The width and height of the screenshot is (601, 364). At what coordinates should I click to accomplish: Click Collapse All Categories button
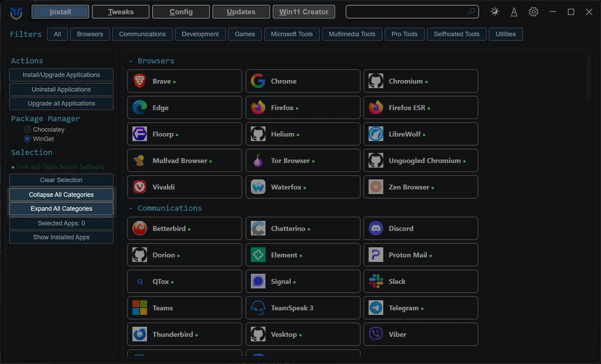(61, 195)
